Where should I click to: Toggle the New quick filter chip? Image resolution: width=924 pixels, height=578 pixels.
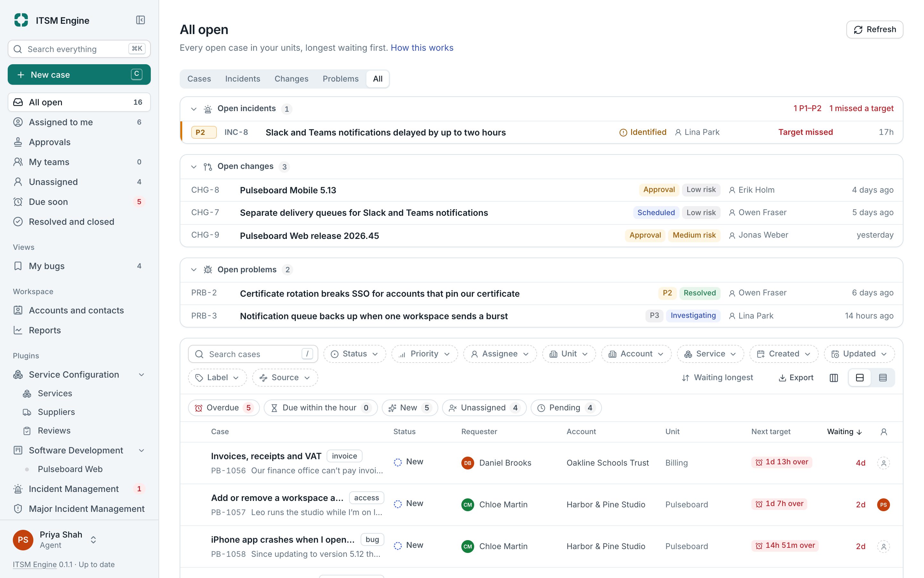tap(410, 408)
